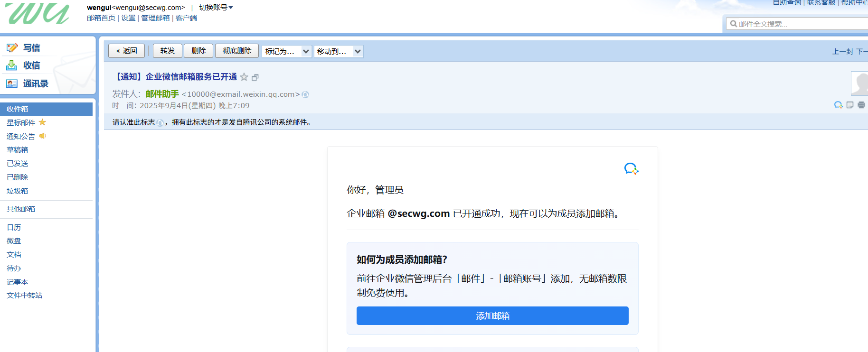This screenshot has height=352, width=868.
Task: Click the 写信 compose icon
Action: [12, 48]
